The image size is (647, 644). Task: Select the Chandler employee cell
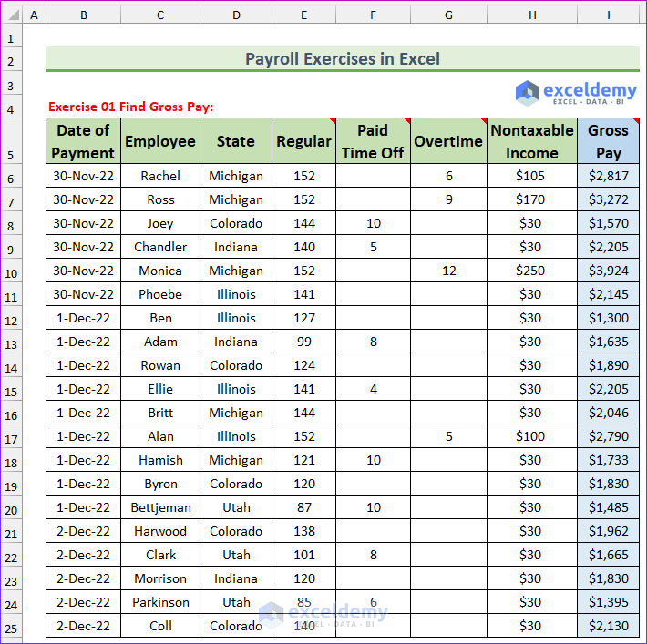(160, 247)
